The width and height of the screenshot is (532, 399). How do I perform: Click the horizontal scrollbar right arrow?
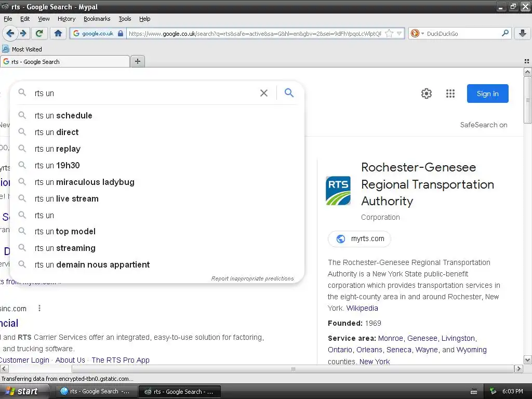pos(518,369)
